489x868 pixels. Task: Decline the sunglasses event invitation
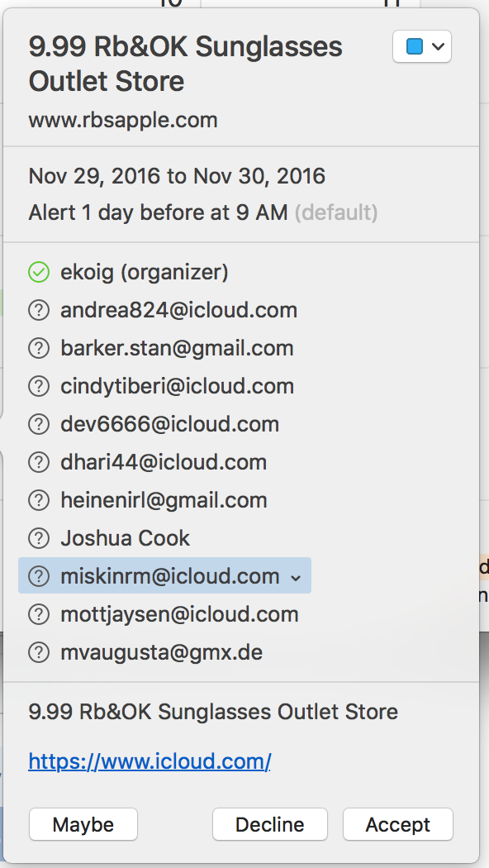(x=270, y=824)
